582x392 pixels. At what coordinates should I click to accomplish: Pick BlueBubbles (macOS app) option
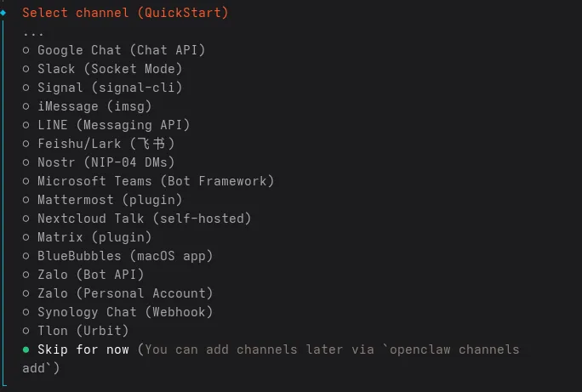[x=124, y=256]
